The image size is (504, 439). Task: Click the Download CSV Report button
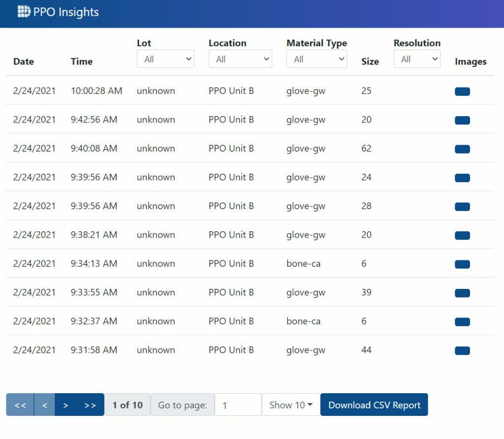point(374,405)
